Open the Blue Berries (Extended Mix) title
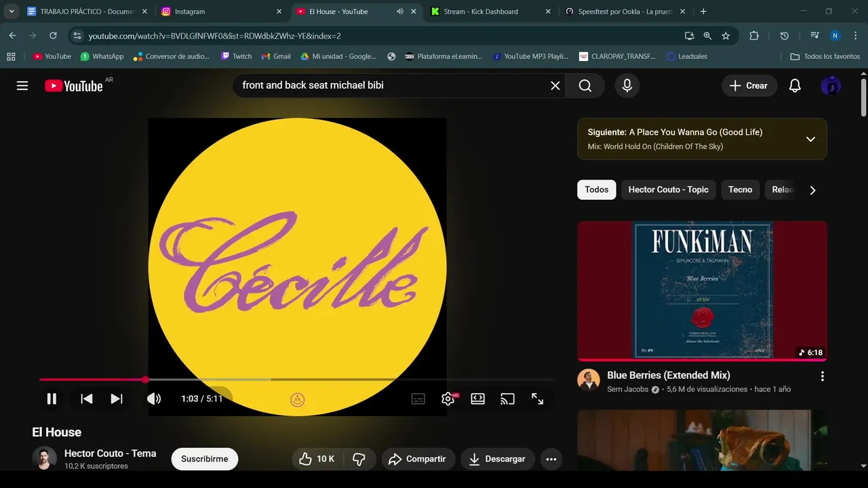Image resolution: width=868 pixels, height=488 pixels. click(669, 375)
